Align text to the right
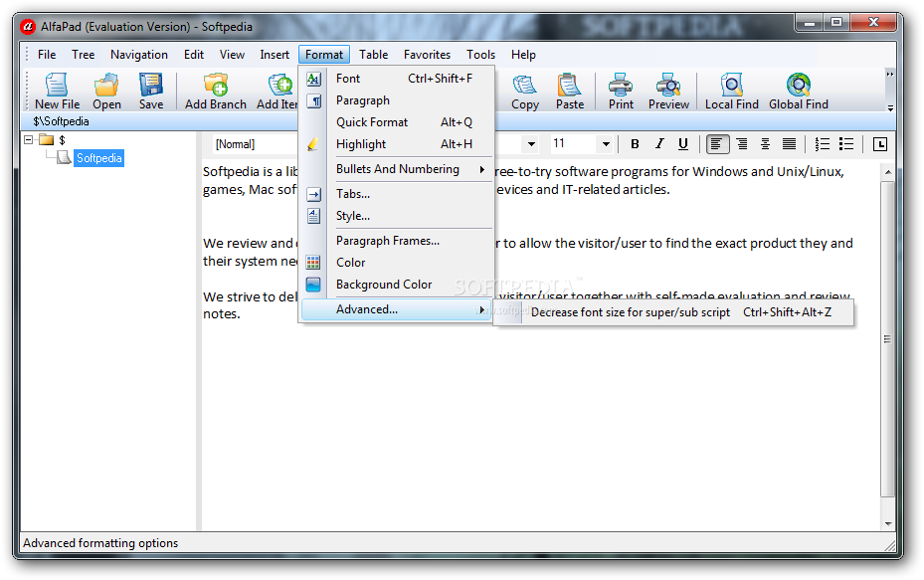 click(742, 144)
